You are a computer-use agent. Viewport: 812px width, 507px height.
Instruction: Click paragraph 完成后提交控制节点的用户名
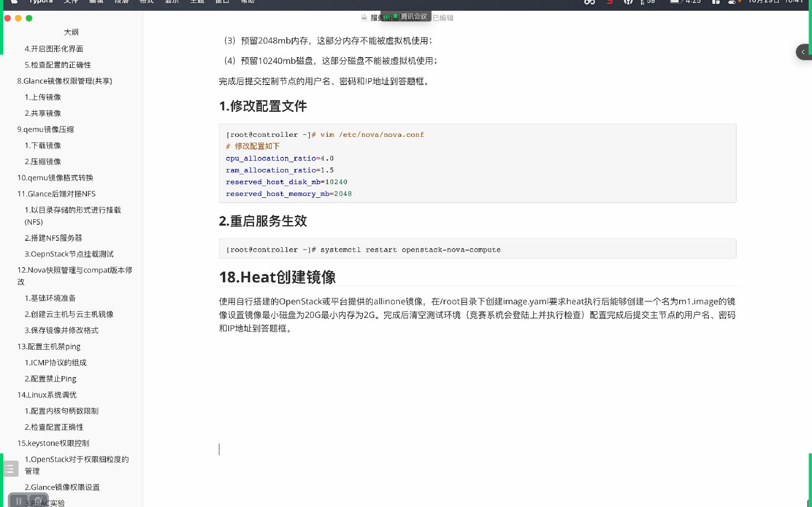point(325,81)
